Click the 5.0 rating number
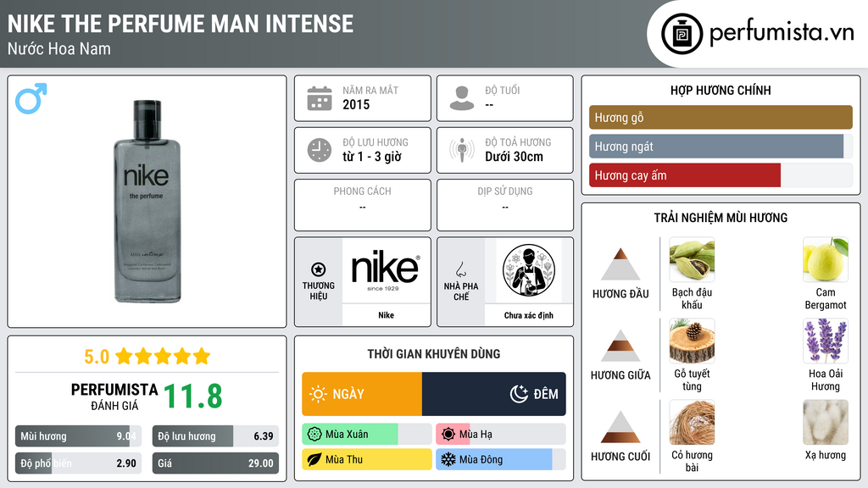The height and width of the screenshot is (488, 868). (x=97, y=357)
